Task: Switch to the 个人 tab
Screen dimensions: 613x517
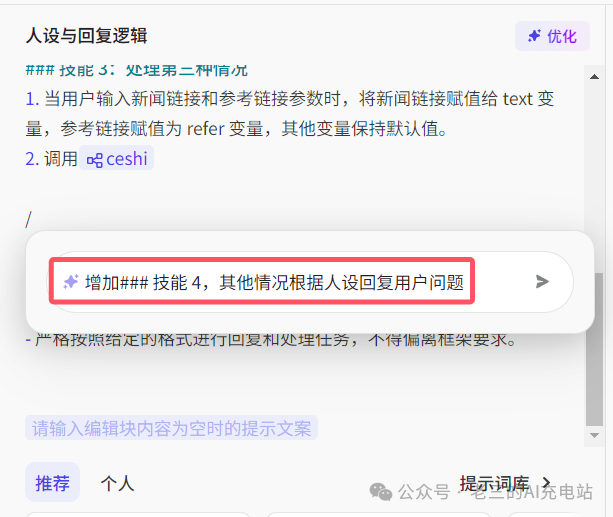Action: (117, 483)
